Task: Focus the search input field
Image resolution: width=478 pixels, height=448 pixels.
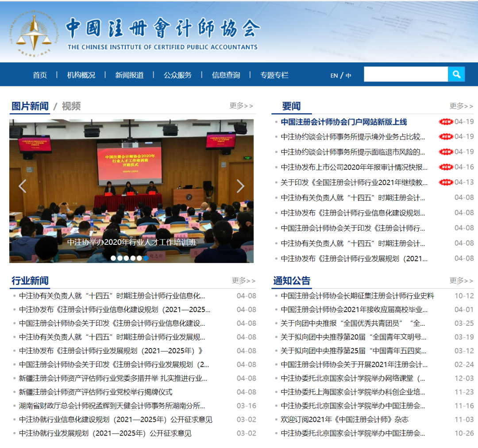Action: pos(406,74)
